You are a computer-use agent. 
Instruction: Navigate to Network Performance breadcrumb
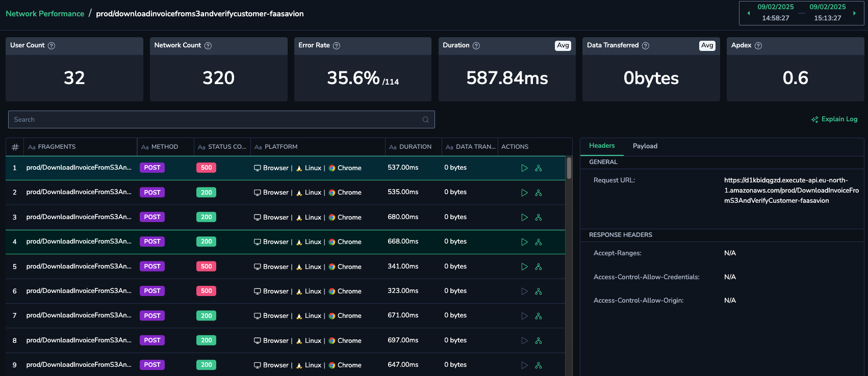[45, 14]
